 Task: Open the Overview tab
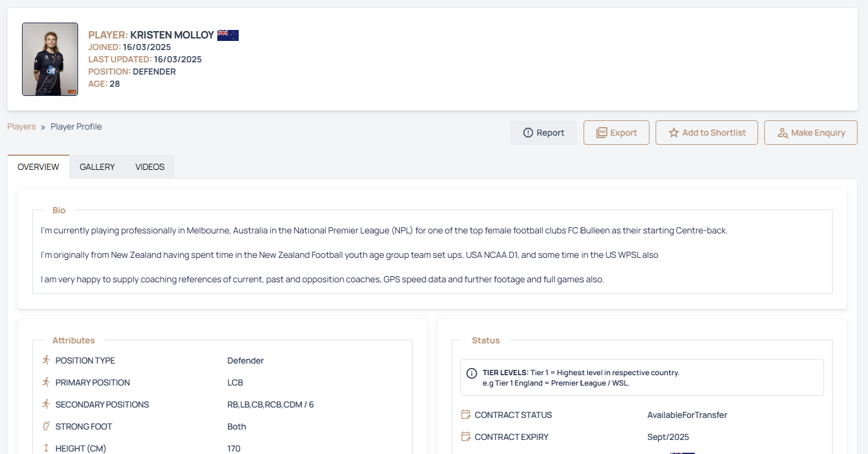pos(38,167)
